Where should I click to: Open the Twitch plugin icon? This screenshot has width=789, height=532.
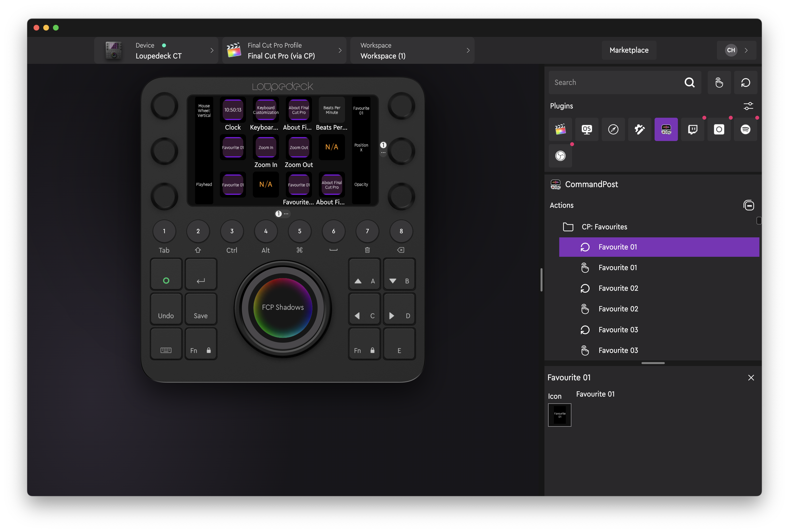click(692, 129)
